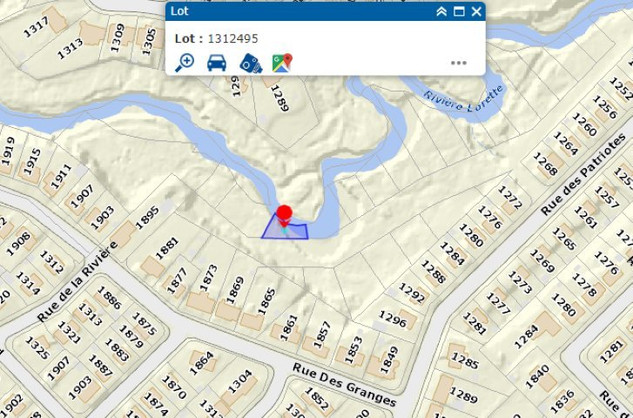Open the camera street view icon
Image resolution: width=633 pixels, height=418 pixels.
click(250, 63)
